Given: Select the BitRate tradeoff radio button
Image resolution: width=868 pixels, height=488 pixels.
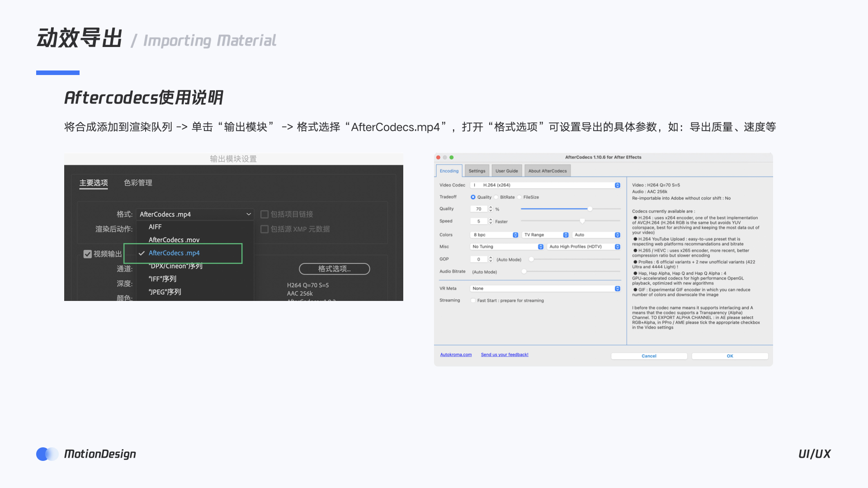Looking at the screenshot, I should 496,197.
